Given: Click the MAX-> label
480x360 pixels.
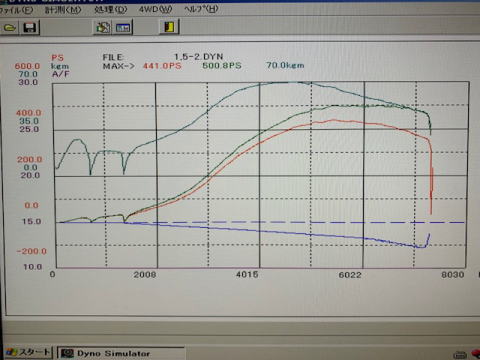Looking at the screenshot, I should (x=119, y=66).
